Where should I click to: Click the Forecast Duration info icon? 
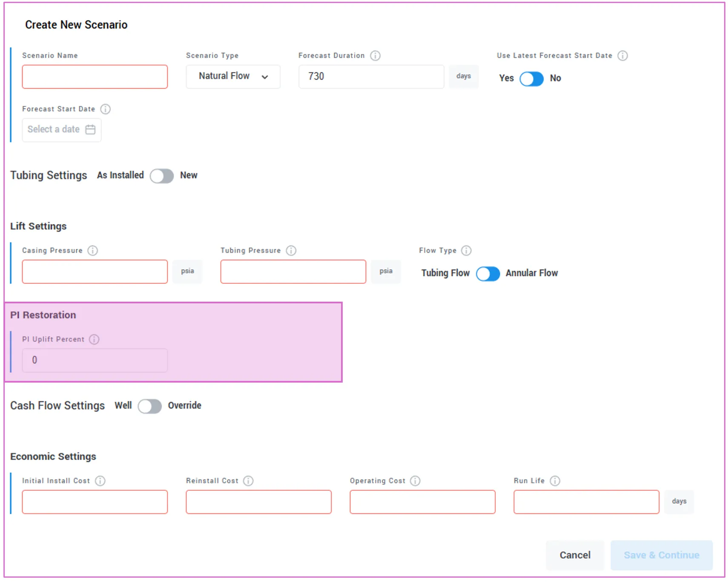[x=375, y=56]
